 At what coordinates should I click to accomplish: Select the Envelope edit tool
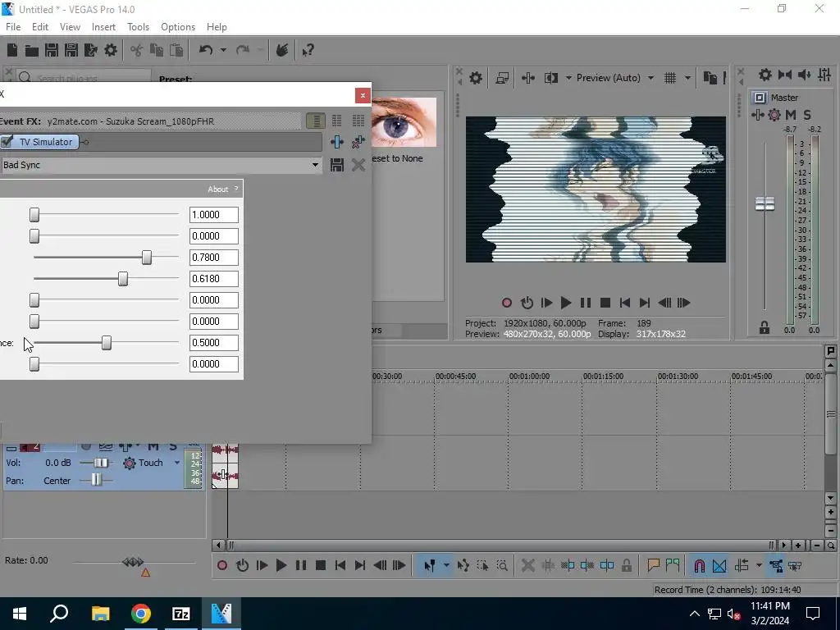point(463,565)
